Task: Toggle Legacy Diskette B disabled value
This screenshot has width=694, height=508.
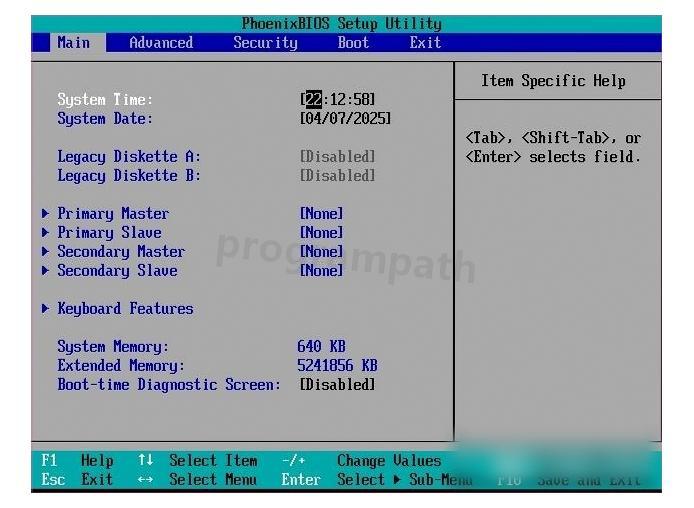Action: (x=338, y=176)
